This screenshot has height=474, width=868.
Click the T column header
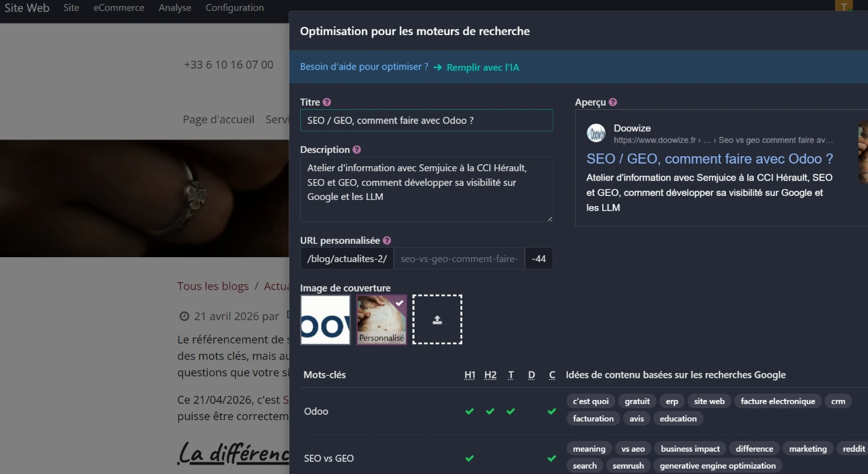tap(511, 375)
